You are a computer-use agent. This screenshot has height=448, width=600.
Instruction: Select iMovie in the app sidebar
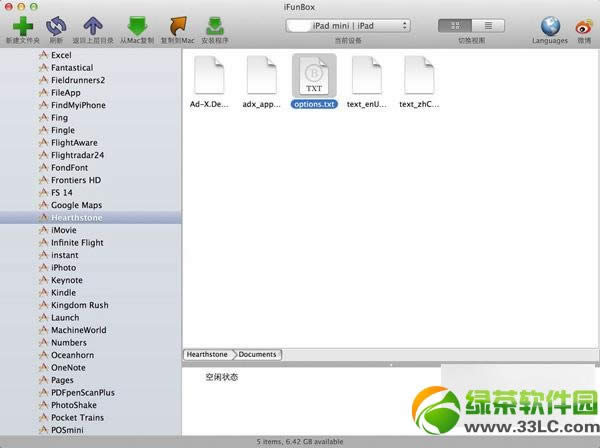tap(64, 230)
